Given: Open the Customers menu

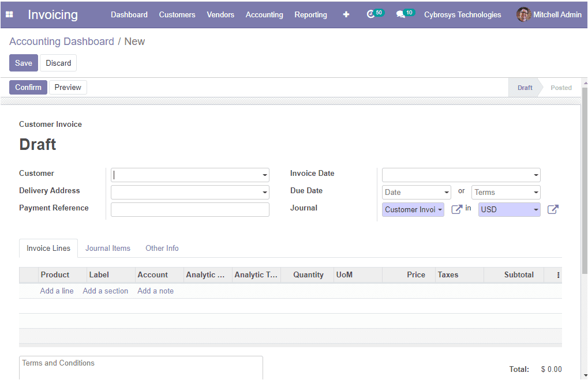Looking at the screenshot, I should tap(177, 14).
